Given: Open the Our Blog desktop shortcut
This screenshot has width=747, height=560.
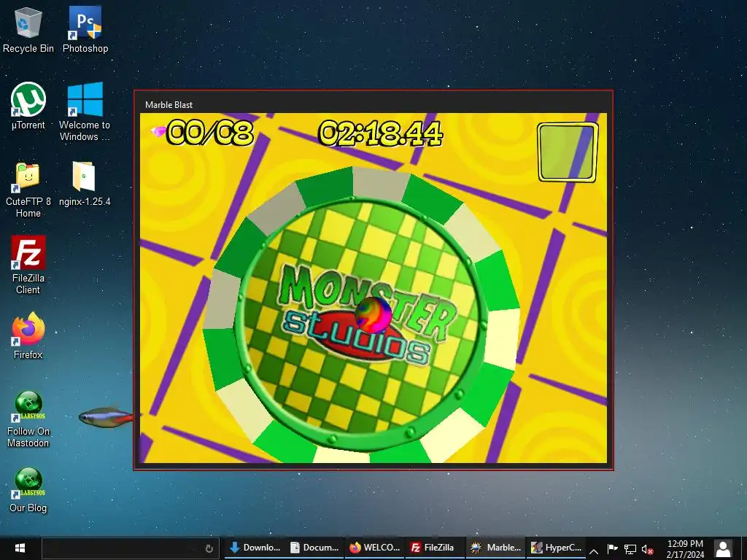Looking at the screenshot, I should point(28,490).
